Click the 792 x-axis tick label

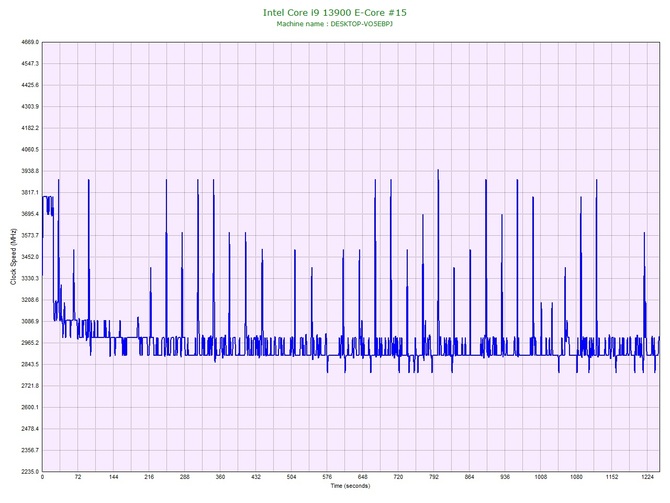point(434,477)
